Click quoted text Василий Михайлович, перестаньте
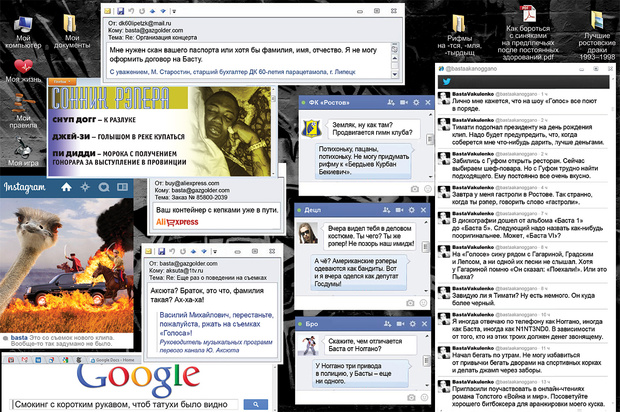The width and height of the screenshot is (620, 412). (x=216, y=315)
